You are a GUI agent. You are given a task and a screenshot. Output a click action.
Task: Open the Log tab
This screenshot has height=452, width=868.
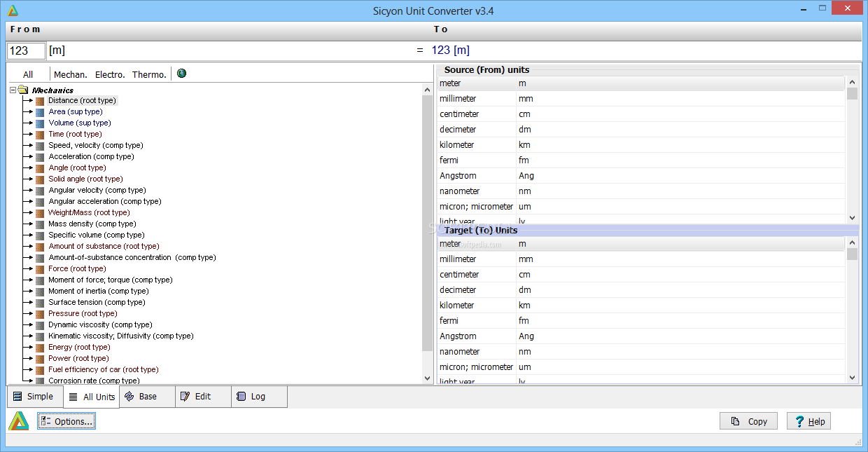click(259, 397)
